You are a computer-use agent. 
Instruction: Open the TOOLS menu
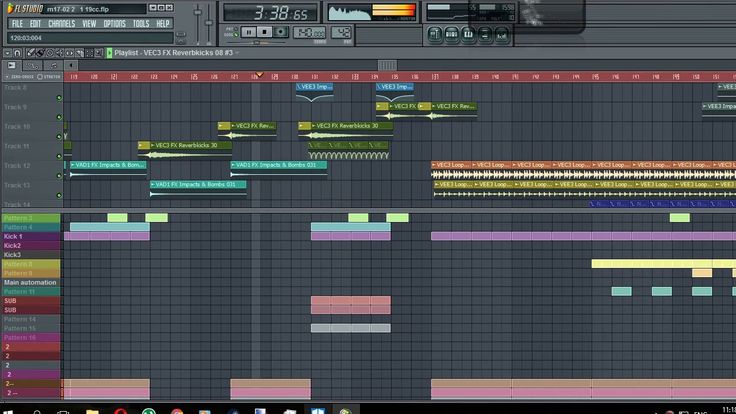(x=141, y=23)
